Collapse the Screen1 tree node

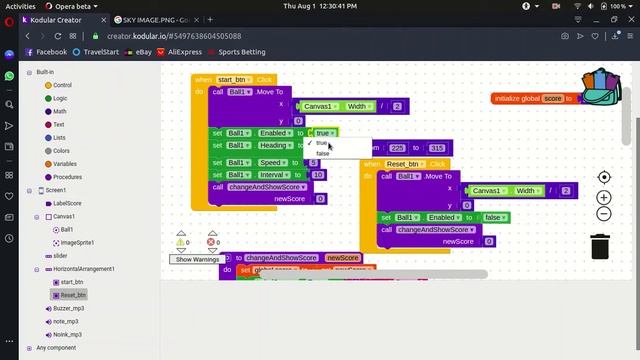(29, 191)
